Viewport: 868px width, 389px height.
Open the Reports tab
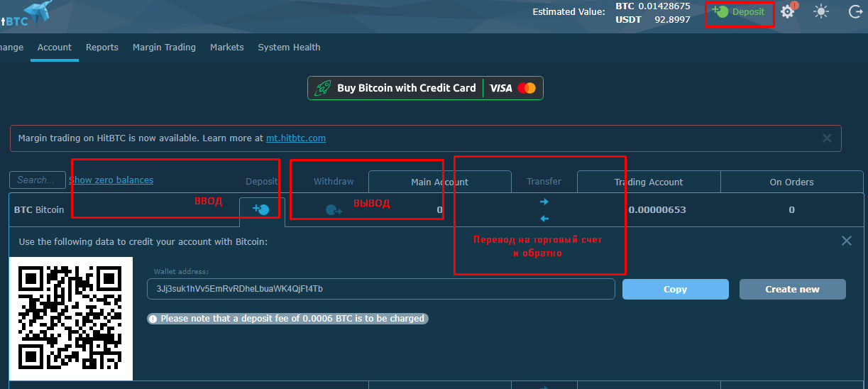point(102,48)
